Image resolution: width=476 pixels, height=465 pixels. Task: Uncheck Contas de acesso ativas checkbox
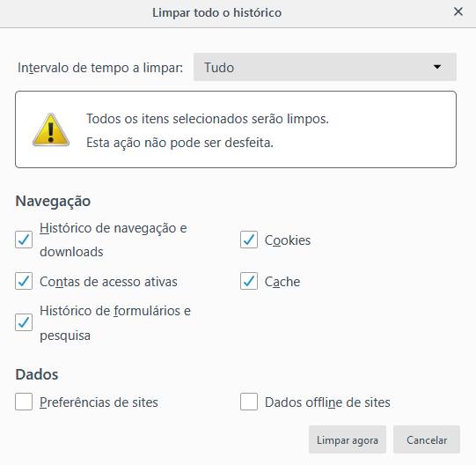coord(24,281)
